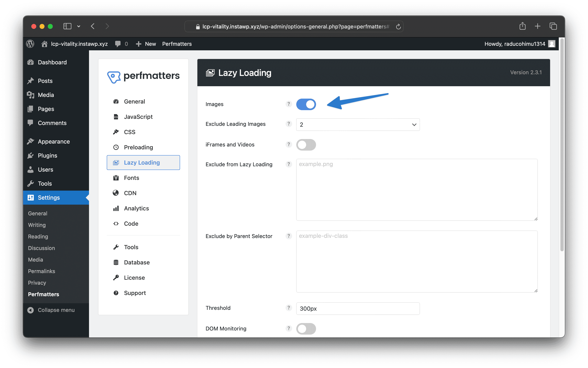Click help icon next to Exclude Leading Images
The image size is (588, 368).
pos(288,124)
